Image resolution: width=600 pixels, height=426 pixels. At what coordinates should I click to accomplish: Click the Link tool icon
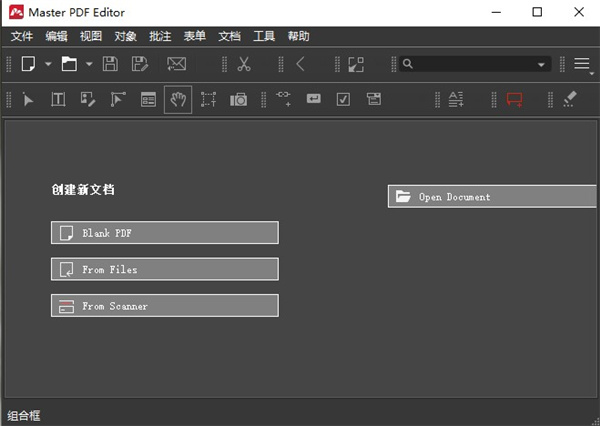(284, 99)
